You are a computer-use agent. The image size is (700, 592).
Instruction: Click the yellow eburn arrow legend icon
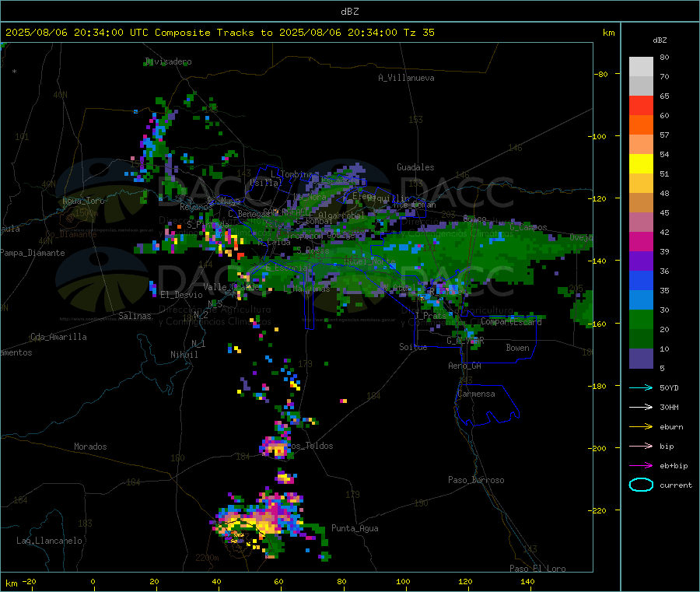point(641,427)
